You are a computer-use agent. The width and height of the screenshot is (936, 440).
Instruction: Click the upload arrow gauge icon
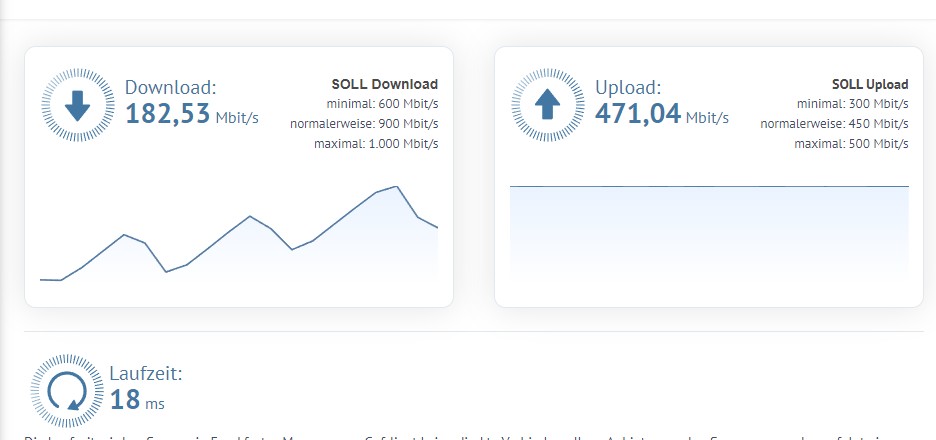pyautogui.click(x=548, y=105)
